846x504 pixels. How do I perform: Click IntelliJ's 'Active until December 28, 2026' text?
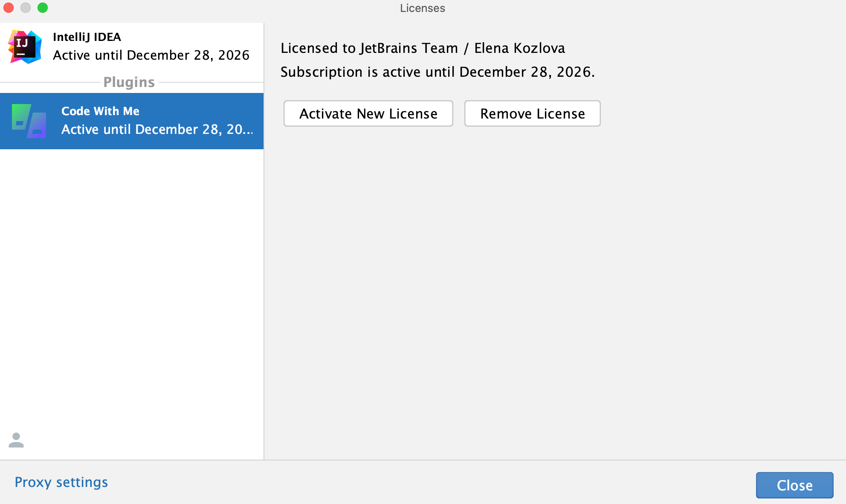point(151,55)
